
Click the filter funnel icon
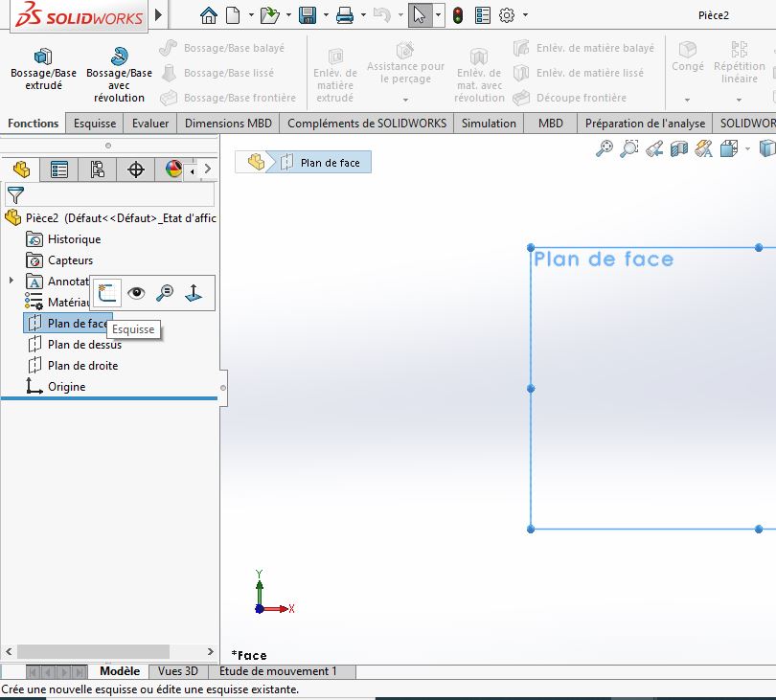[x=15, y=195]
